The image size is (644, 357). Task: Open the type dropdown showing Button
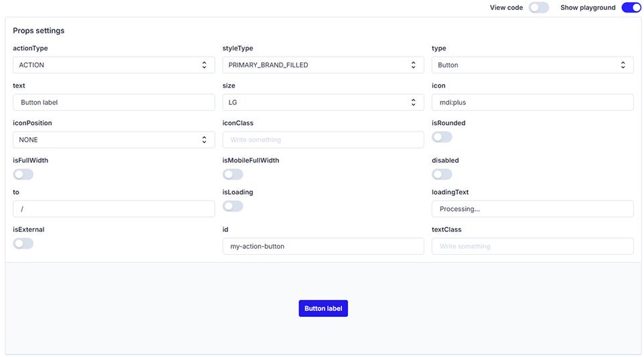[x=533, y=65]
